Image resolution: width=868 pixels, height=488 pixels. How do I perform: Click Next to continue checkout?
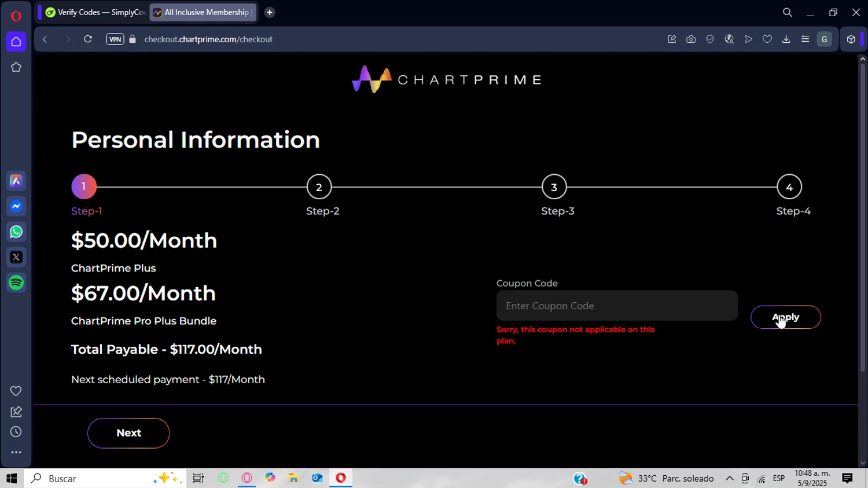pyautogui.click(x=128, y=433)
